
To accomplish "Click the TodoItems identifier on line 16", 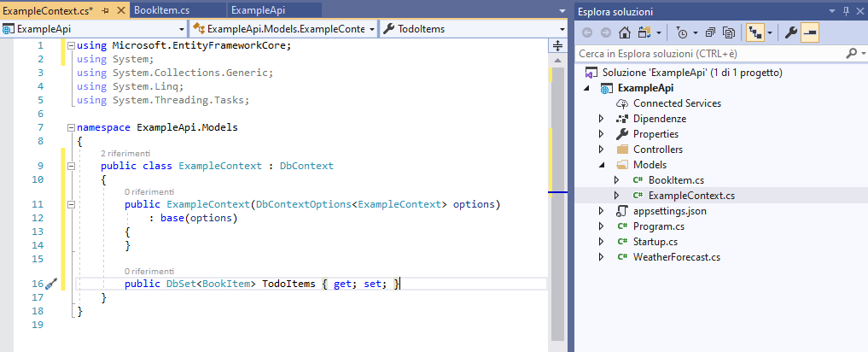I will (288, 284).
